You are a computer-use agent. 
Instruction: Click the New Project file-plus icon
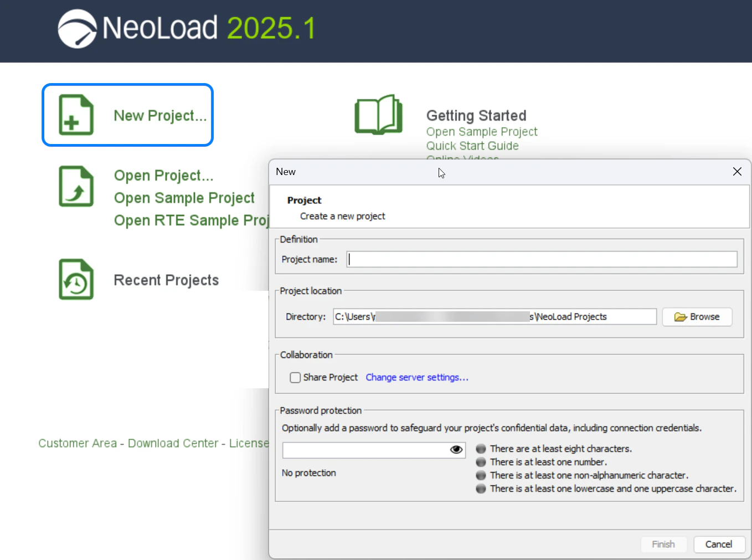tap(76, 115)
